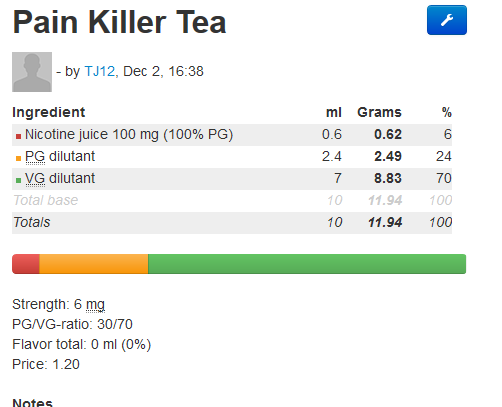Viewport: 502px width, 407px height.
Task: Click the PG abbreviation in PG dilutant
Action: pyautogui.click(x=35, y=156)
